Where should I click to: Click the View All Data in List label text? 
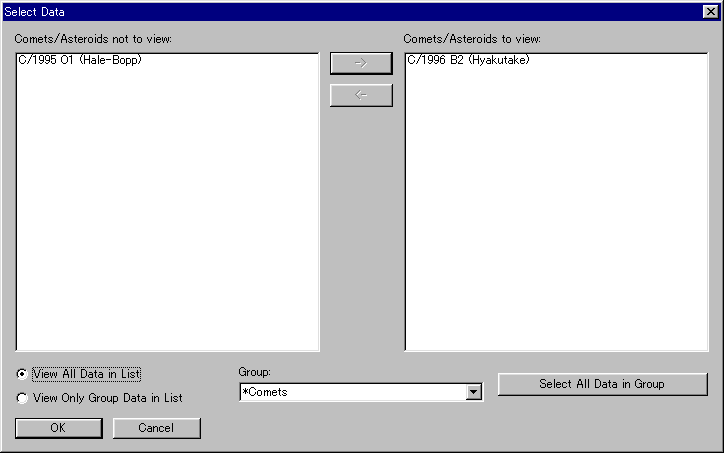point(87,374)
